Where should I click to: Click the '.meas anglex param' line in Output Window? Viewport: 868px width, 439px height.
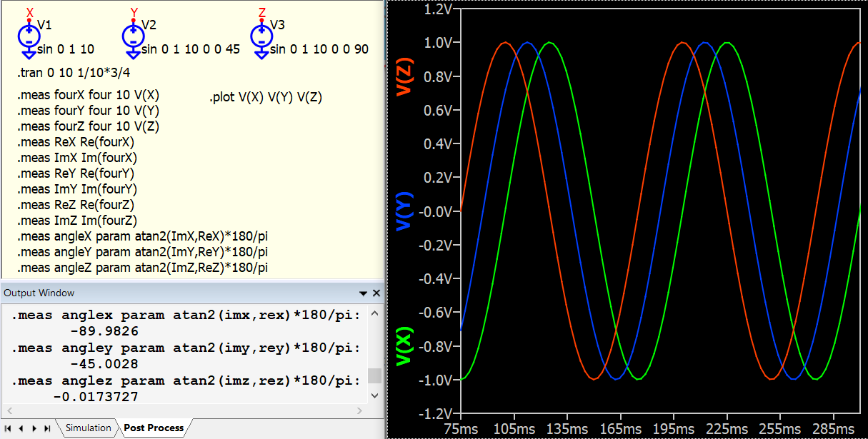(186, 315)
